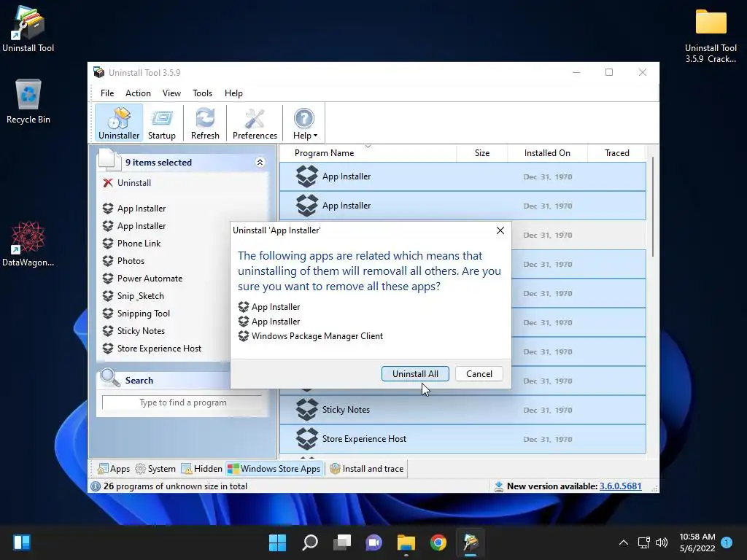
Task: Open Preferences from the toolbar
Action: (x=255, y=123)
